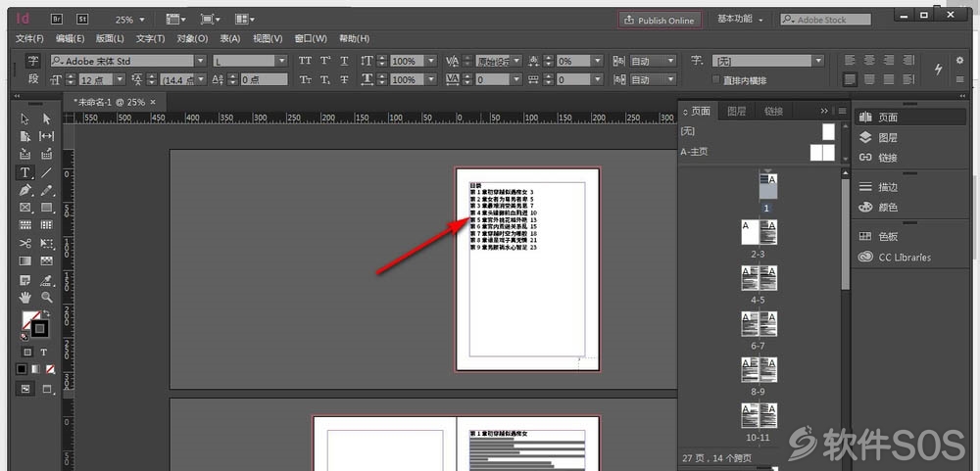Select the Direct Selection tool (white arrow)
Screen dimensions: 980x471
point(46,118)
